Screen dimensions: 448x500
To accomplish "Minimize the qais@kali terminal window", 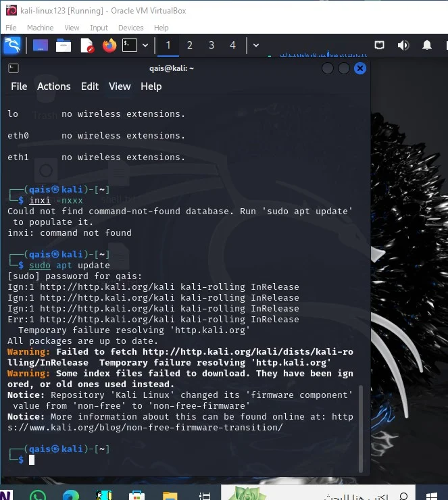I will [328, 68].
